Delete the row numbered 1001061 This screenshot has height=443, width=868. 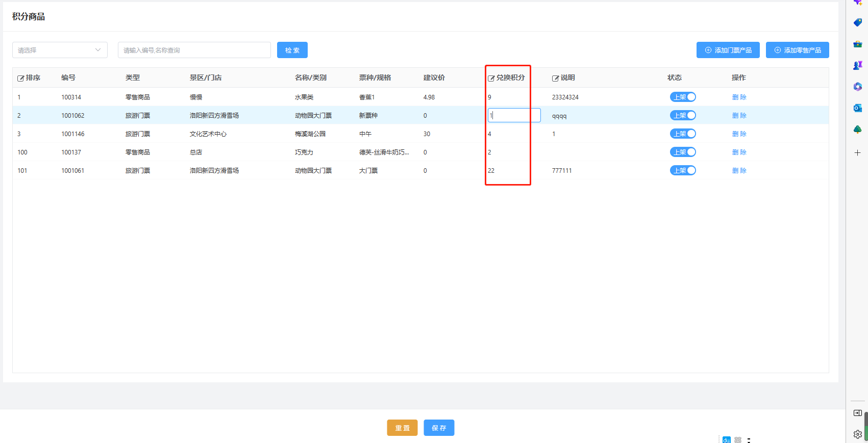[739, 170]
